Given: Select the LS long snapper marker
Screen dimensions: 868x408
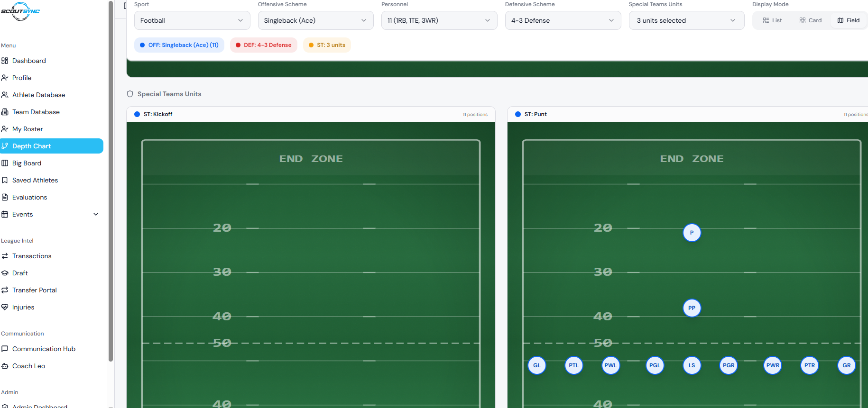Looking at the screenshot, I should (x=692, y=365).
